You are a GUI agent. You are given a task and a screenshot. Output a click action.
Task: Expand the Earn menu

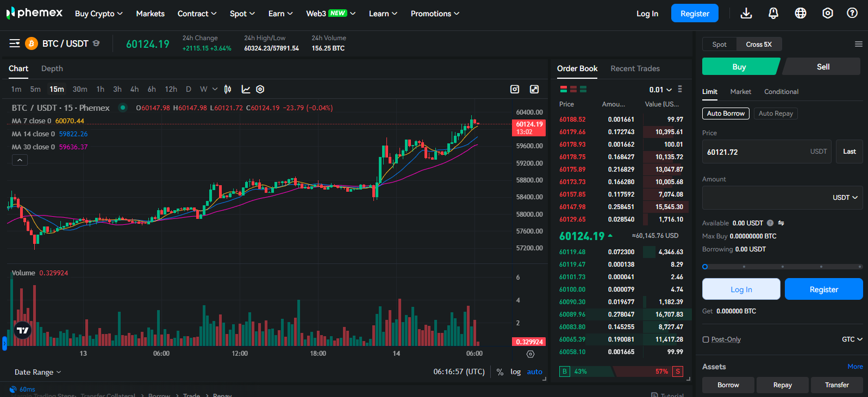tap(280, 14)
